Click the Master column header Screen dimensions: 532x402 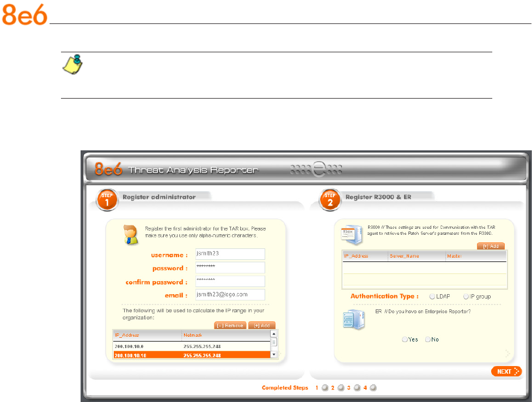(476, 256)
